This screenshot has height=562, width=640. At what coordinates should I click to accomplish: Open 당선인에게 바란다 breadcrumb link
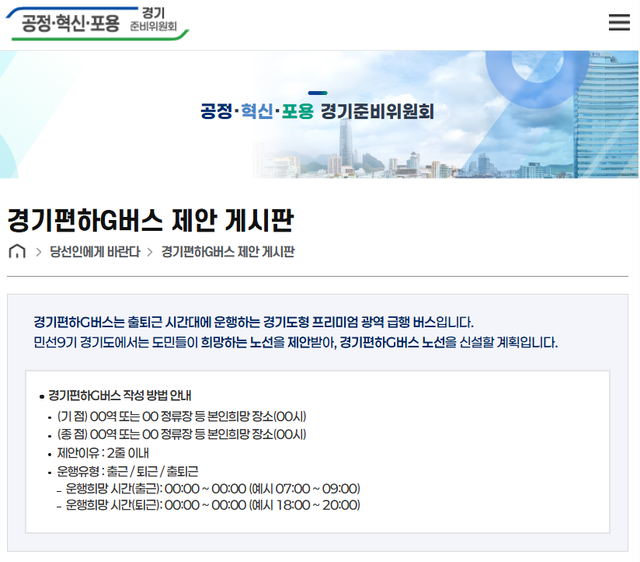pyautogui.click(x=95, y=251)
